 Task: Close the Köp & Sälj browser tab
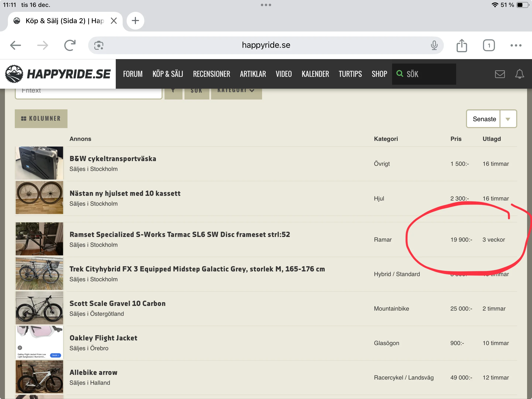pyautogui.click(x=114, y=21)
